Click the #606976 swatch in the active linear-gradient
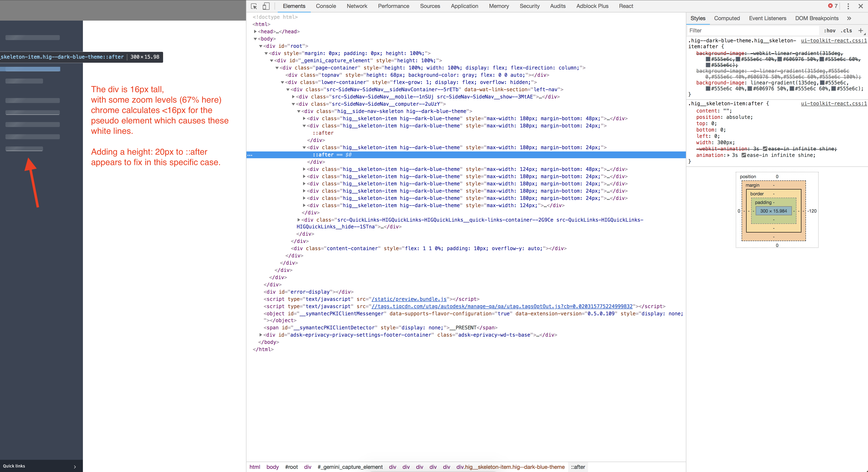 coord(749,89)
